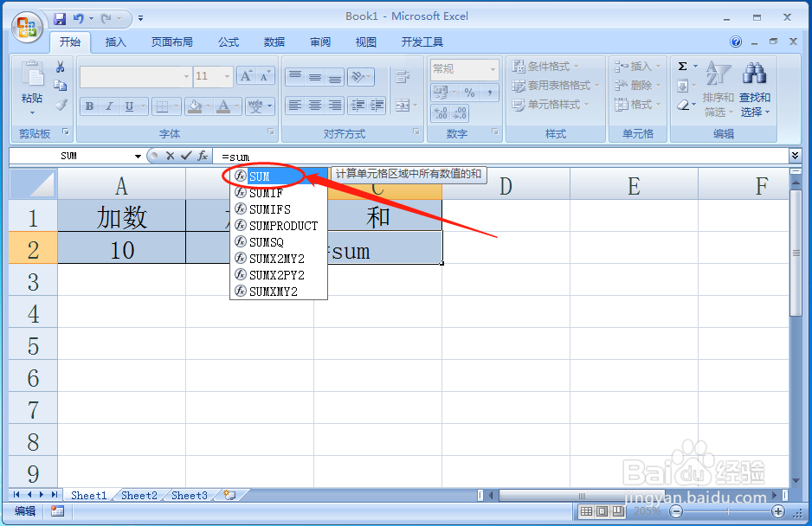Set middle vertical alignment
The height and width of the screenshot is (526, 812).
315,77
